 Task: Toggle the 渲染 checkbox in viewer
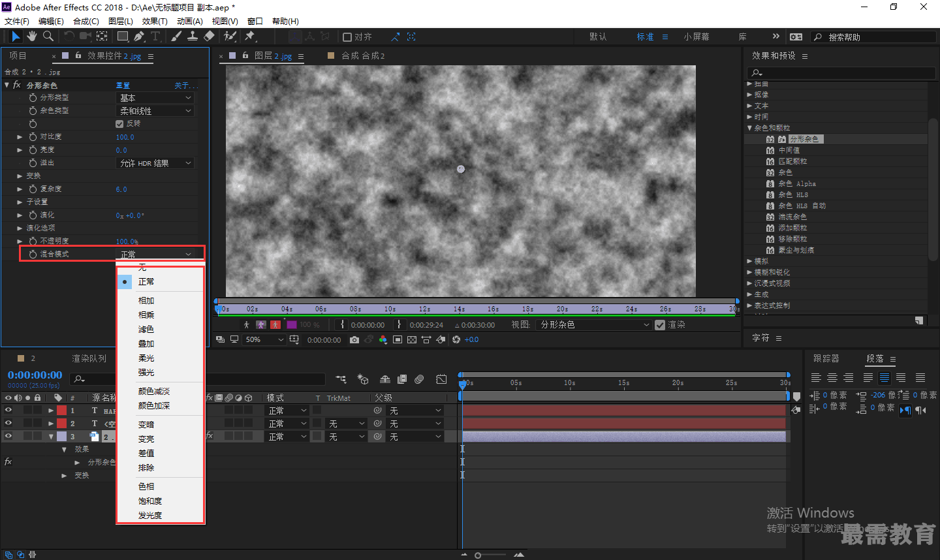point(660,324)
